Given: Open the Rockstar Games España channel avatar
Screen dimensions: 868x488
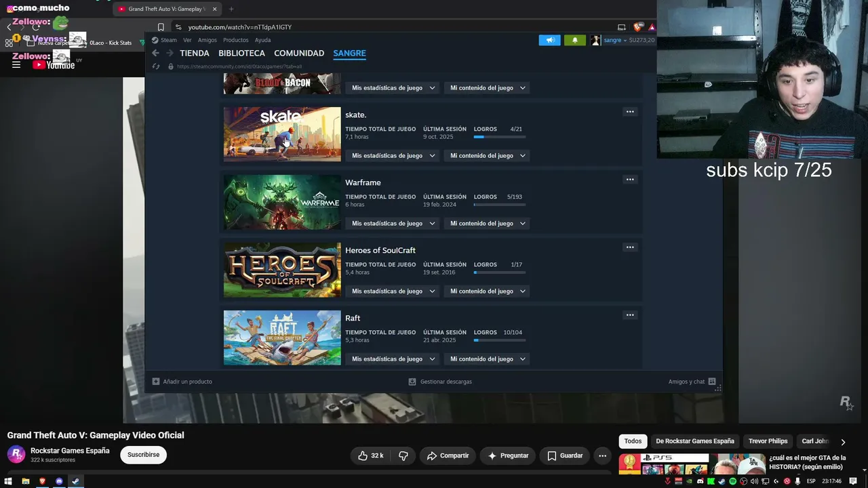Looking at the screenshot, I should [16, 454].
